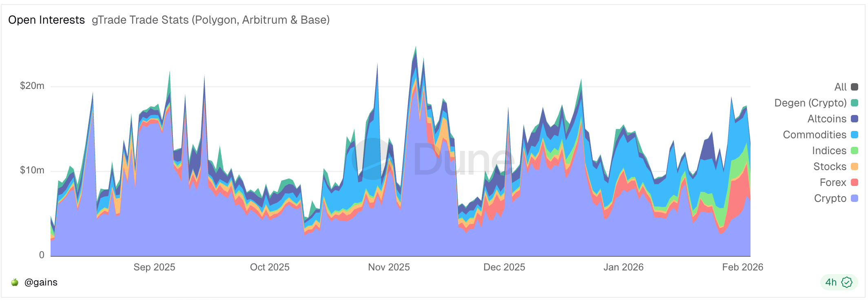This screenshot has height=301, width=868.
Task: Click the Jan 2026 axis label
Action: pyautogui.click(x=623, y=267)
